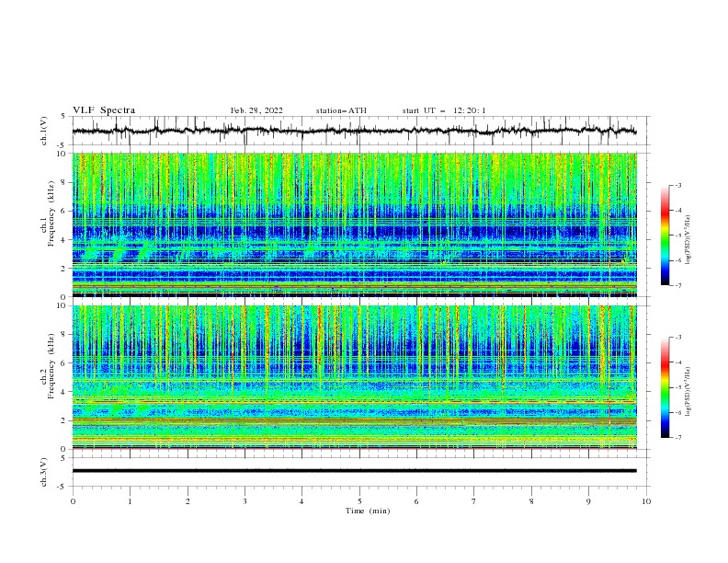Click the 'VLF Spectra' title text
Screen dimensions: 728x563
coord(104,110)
